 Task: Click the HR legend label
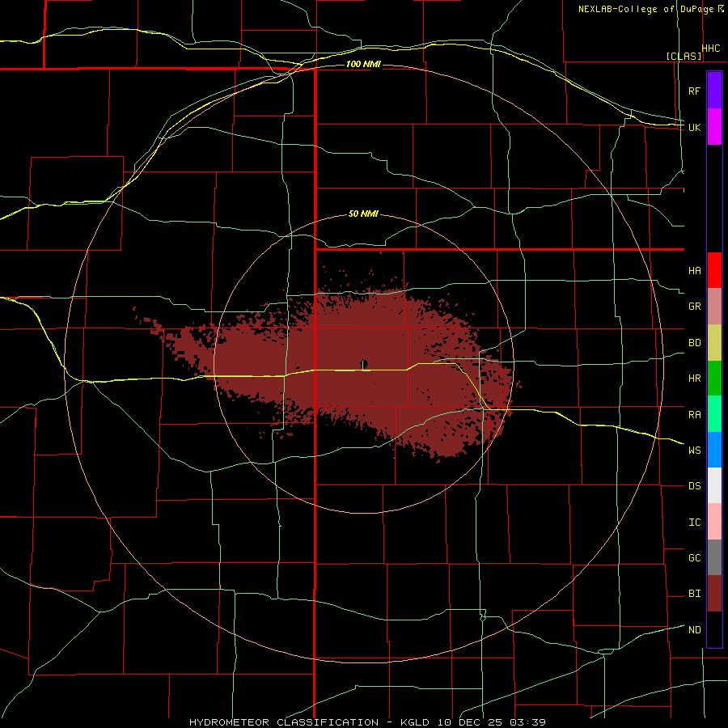tap(694, 379)
